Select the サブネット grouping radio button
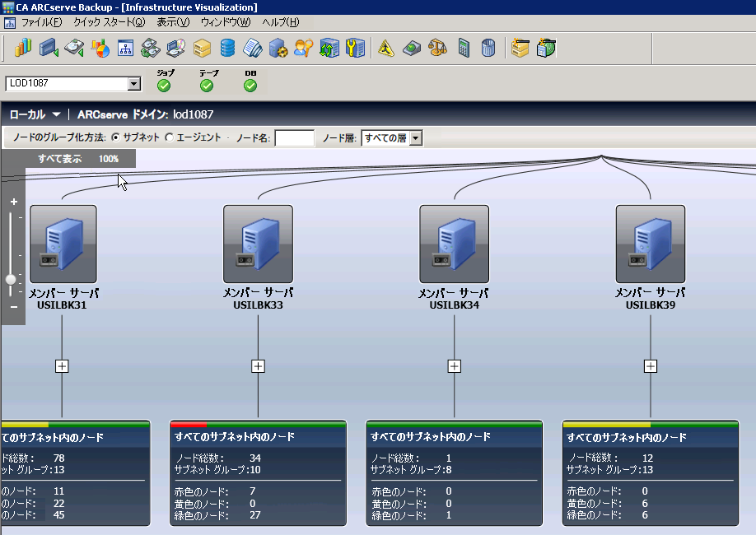The width and height of the screenshot is (756, 535). pyautogui.click(x=115, y=138)
